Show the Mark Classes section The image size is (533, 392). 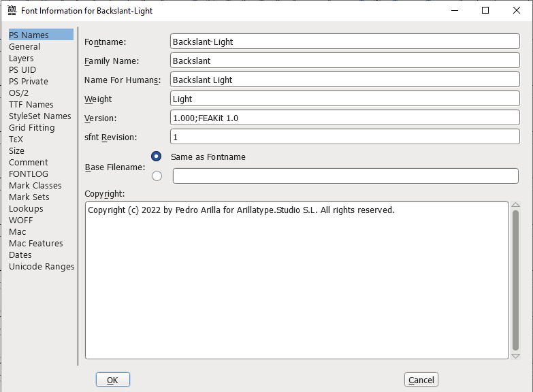[x=35, y=186]
